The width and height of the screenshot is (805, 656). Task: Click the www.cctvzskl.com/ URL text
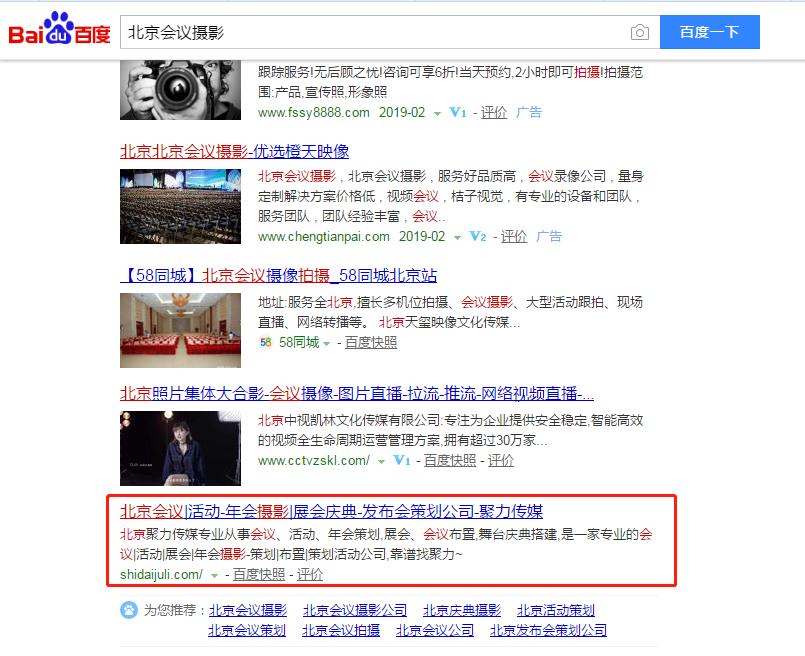tap(314, 460)
